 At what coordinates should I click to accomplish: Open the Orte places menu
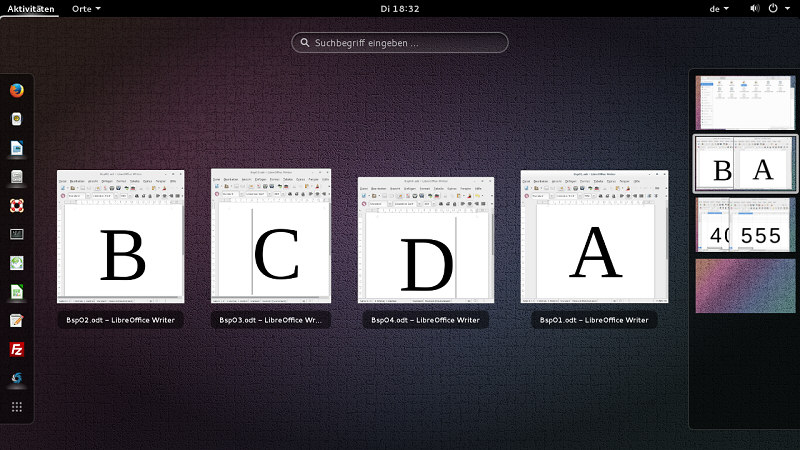pyautogui.click(x=87, y=8)
